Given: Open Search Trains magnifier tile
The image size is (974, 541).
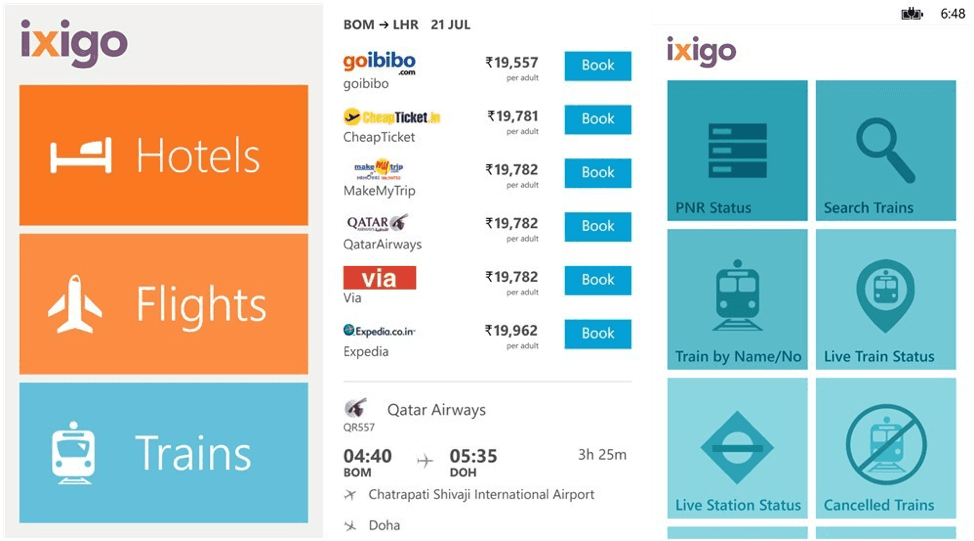Looking at the screenshot, I should point(886,150).
